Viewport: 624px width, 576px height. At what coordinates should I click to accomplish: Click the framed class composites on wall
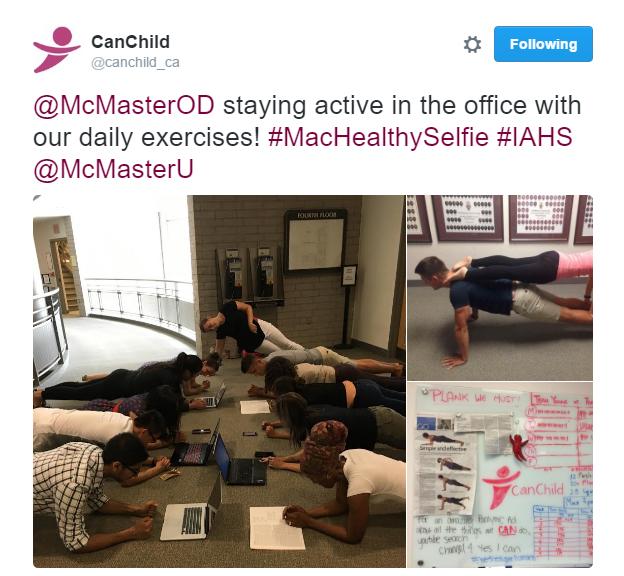coord(500,219)
